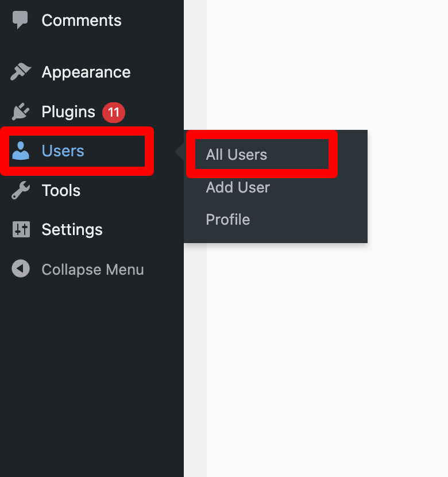
Task: Choose Add User in the submenu
Action: (238, 187)
